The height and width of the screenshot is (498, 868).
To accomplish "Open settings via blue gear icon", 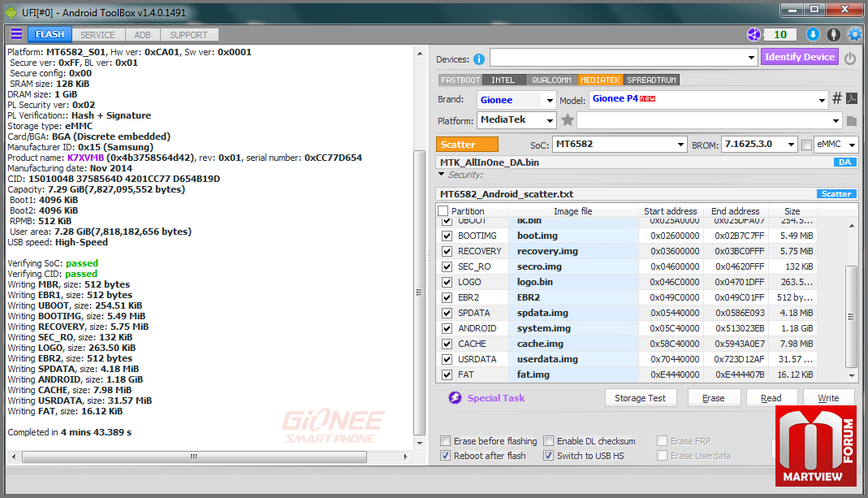I will (855, 34).
